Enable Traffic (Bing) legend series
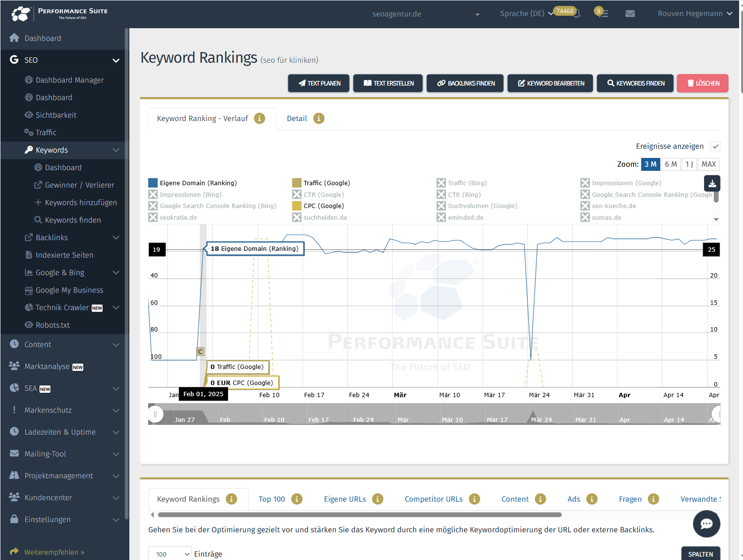 [x=462, y=183]
